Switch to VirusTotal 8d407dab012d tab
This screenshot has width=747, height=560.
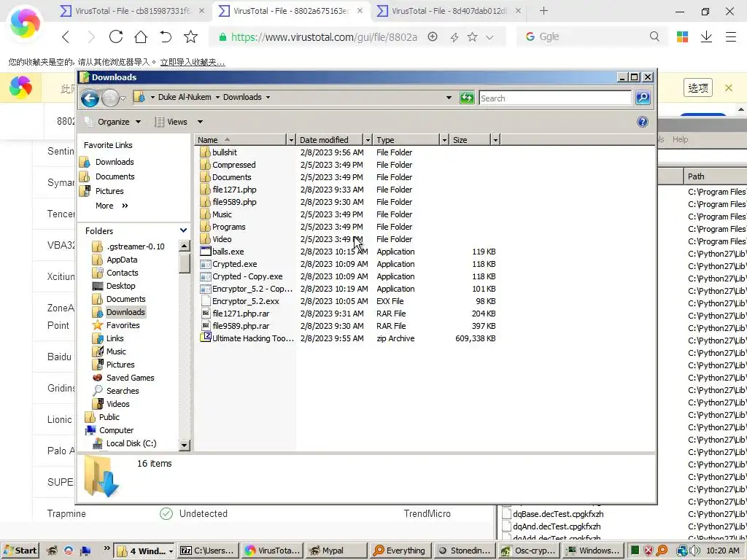(x=449, y=10)
